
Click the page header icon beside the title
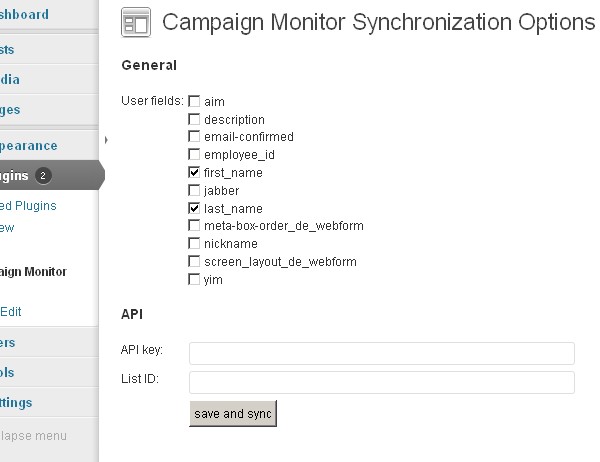[135, 23]
